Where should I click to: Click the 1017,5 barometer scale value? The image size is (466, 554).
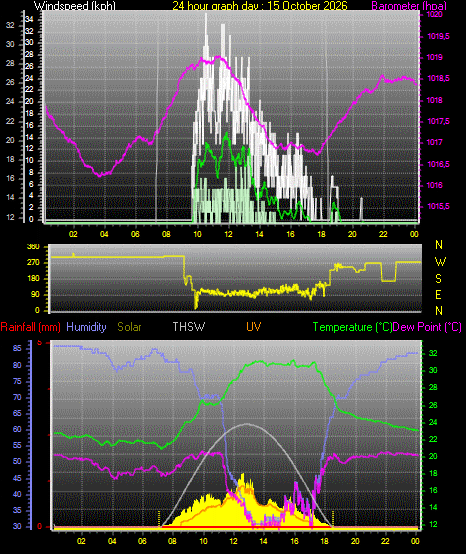pyautogui.click(x=438, y=122)
